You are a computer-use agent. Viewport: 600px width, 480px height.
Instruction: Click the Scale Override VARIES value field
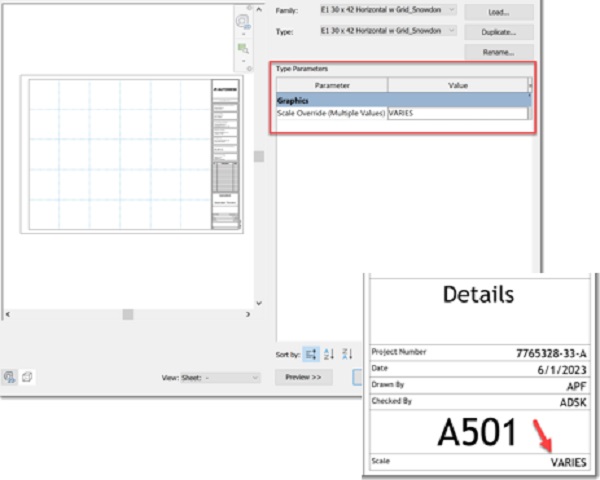(456, 113)
